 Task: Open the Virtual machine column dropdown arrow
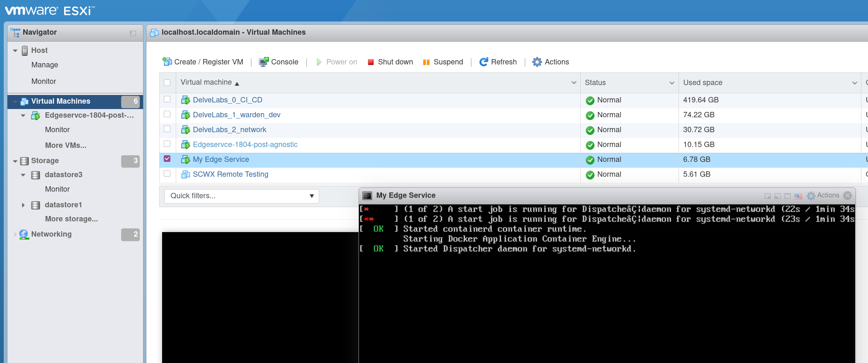(574, 83)
